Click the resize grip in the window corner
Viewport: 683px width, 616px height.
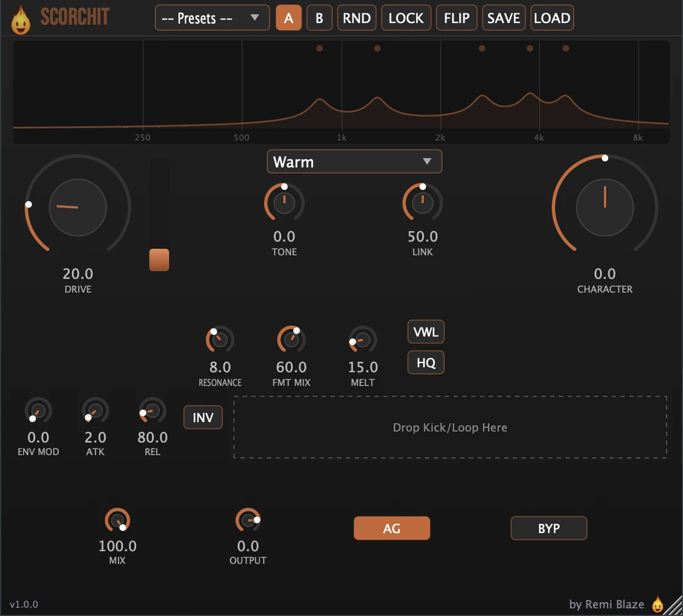point(674,607)
